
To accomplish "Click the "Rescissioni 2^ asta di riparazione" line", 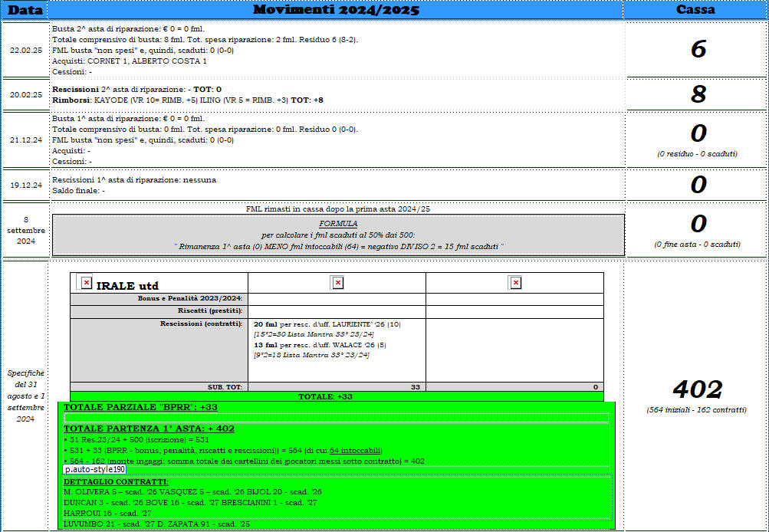I will click(136, 90).
